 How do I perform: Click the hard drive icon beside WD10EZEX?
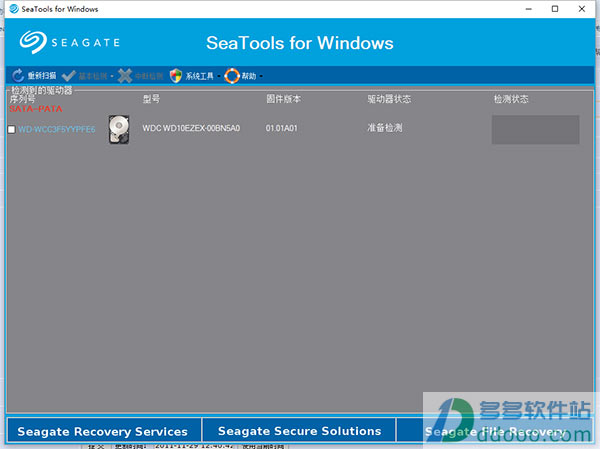pyautogui.click(x=119, y=129)
